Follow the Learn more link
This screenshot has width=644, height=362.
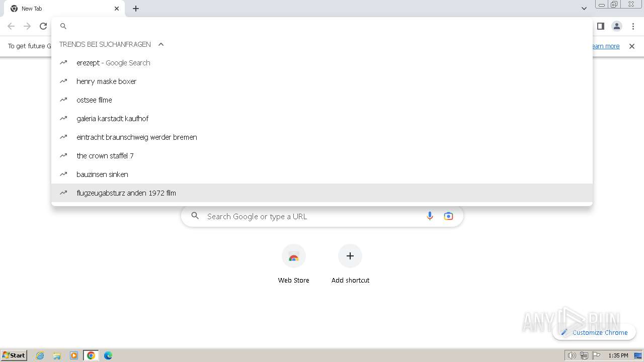[605, 46]
